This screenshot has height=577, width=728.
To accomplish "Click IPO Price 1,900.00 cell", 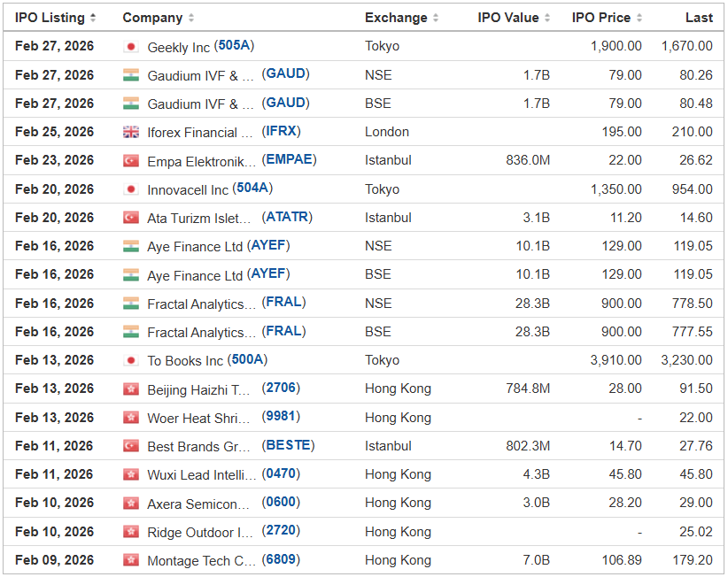I will pos(616,46).
